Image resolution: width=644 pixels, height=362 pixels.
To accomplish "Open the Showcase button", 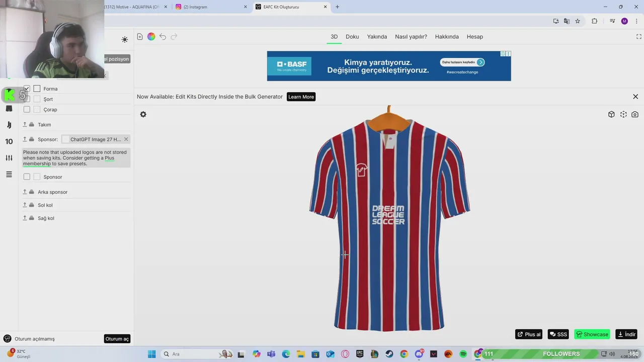I will click(592, 334).
